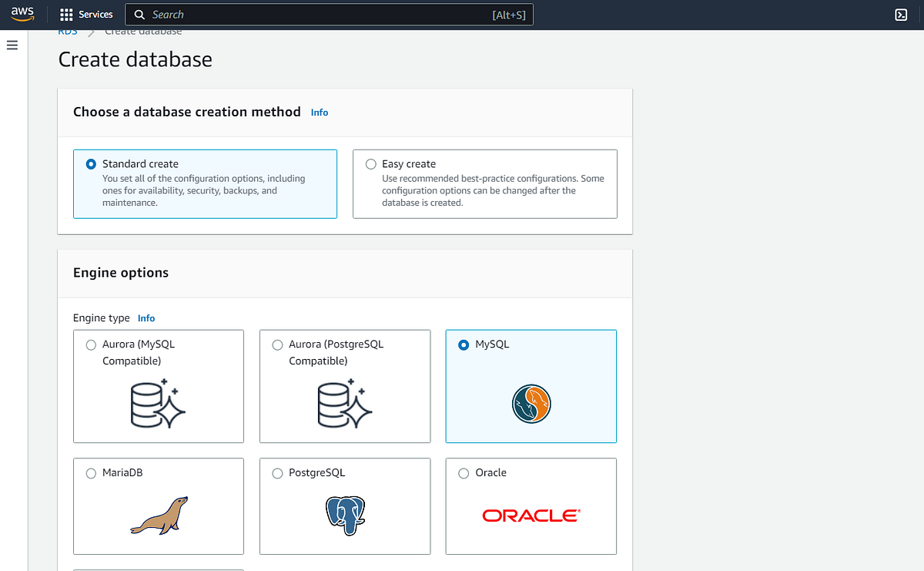
Task: Click the MySQL dolphin logo
Action: [x=531, y=403]
